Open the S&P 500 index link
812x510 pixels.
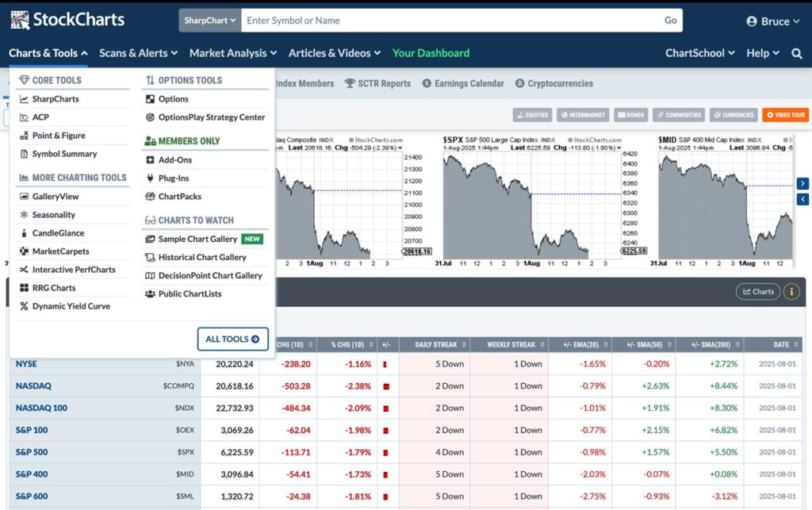[x=31, y=452]
